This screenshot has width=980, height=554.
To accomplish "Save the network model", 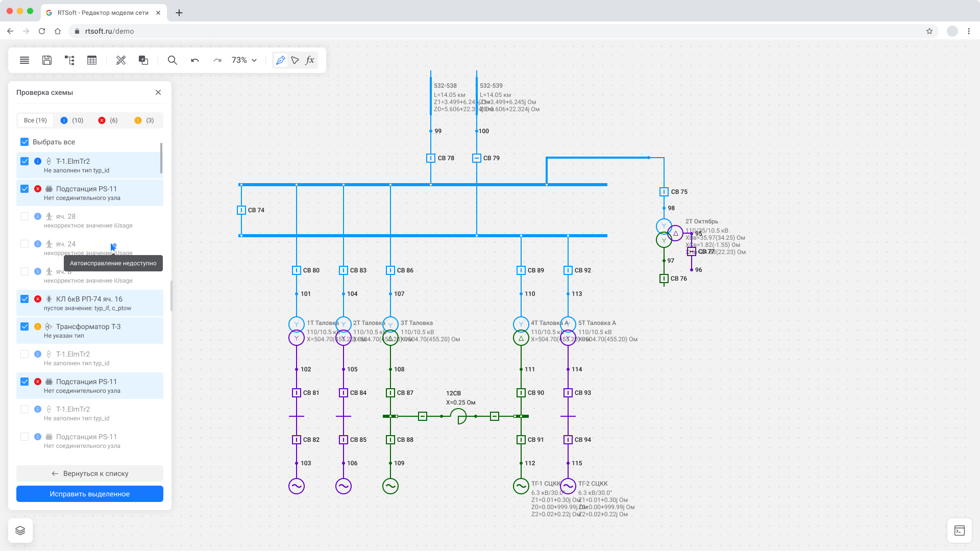I will point(47,60).
